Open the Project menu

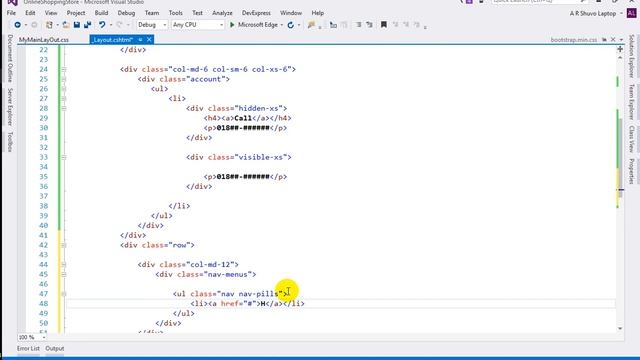(76, 13)
